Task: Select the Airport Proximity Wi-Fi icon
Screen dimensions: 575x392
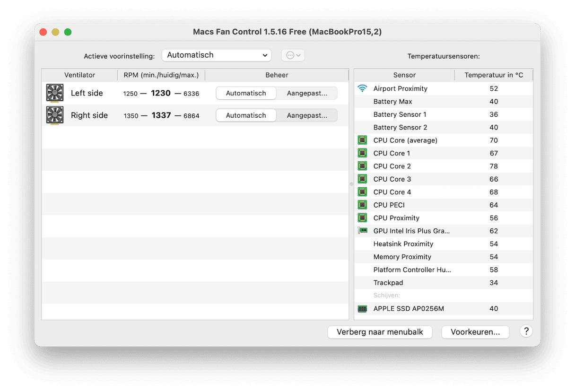Action: click(362, 88)
